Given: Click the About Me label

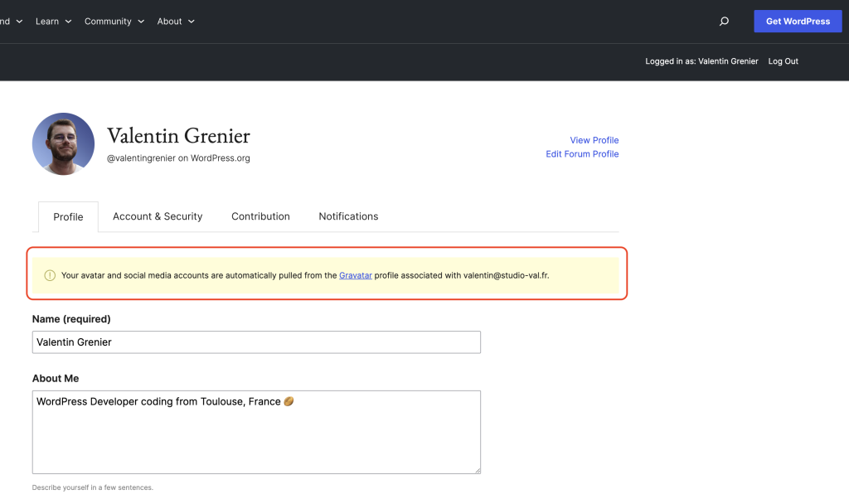Looking at the screenshot, I should pyautogui.click(x=56, y=378).
